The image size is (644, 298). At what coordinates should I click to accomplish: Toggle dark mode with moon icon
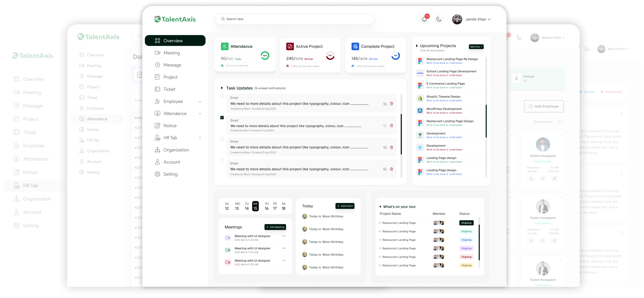pos(439,19)
